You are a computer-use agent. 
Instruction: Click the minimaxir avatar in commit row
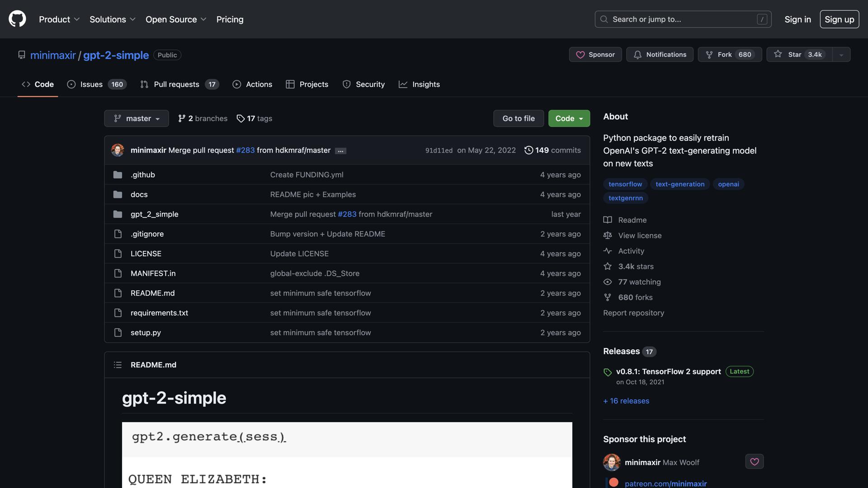pos(118,150)
